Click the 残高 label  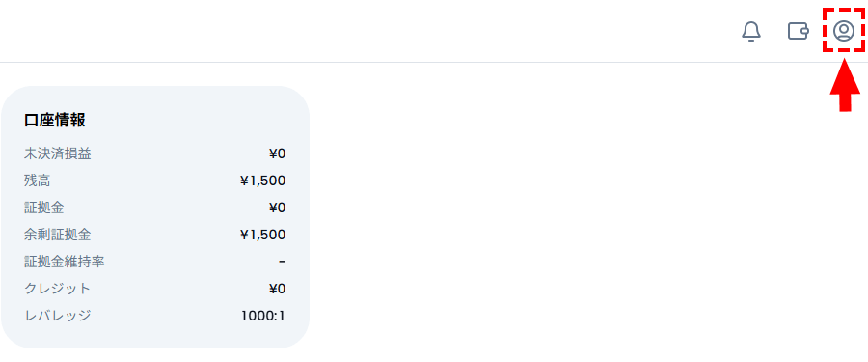pyautogui.click(x=37, y=181)
